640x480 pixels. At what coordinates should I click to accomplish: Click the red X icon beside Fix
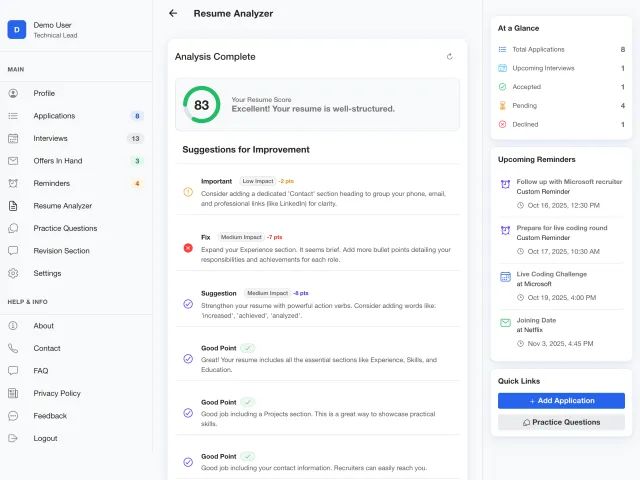188,248
